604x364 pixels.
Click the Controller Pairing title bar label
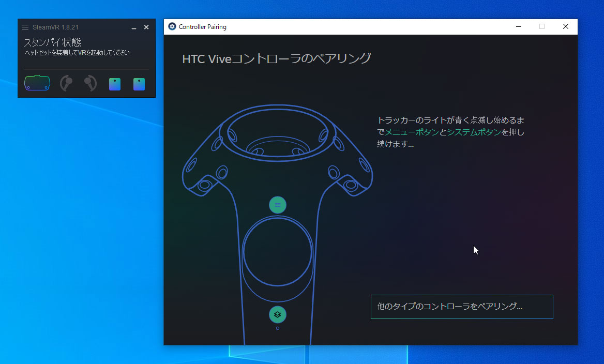point(202,26)
